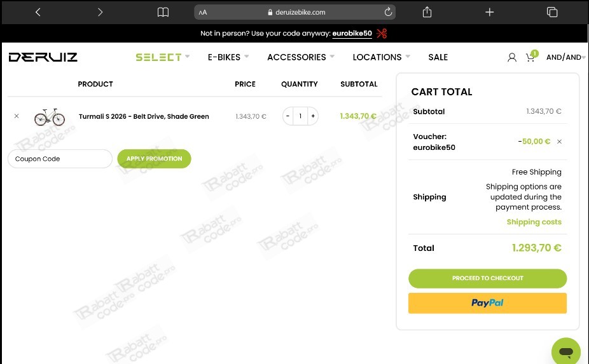Image resolution: width=589 pixels, height=364 pixels.
Task: Decrease quantity with the minus button
Action: (x=288, y=116)
